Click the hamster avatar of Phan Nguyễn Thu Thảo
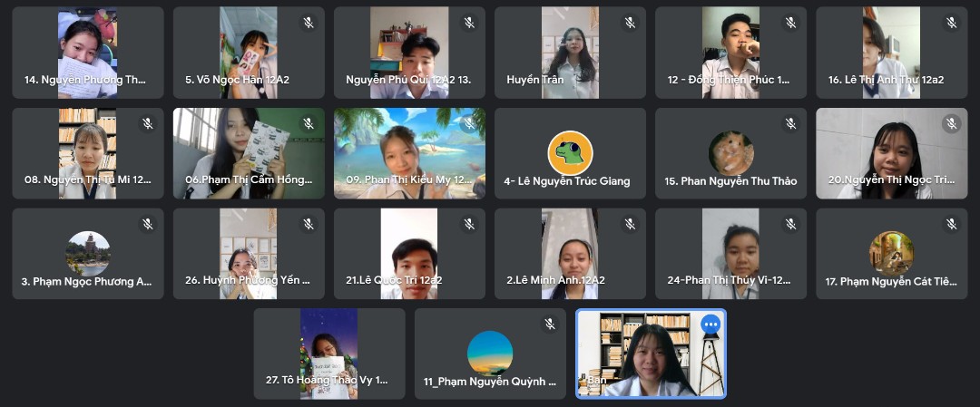The image size is (980, 407). [730, 153]
